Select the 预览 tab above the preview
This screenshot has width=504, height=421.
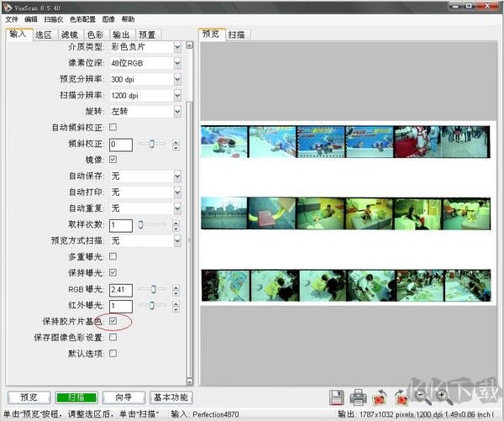click(x=212, y=34)
